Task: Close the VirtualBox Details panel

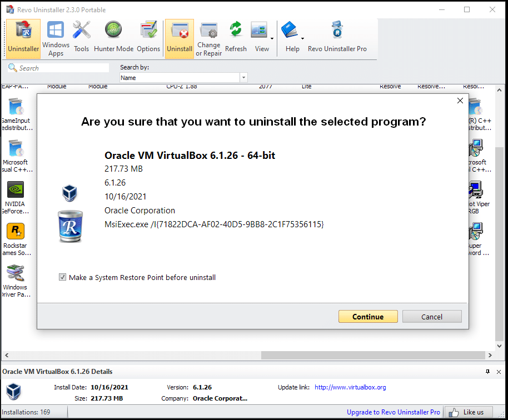Action: [x=499, y=372]
